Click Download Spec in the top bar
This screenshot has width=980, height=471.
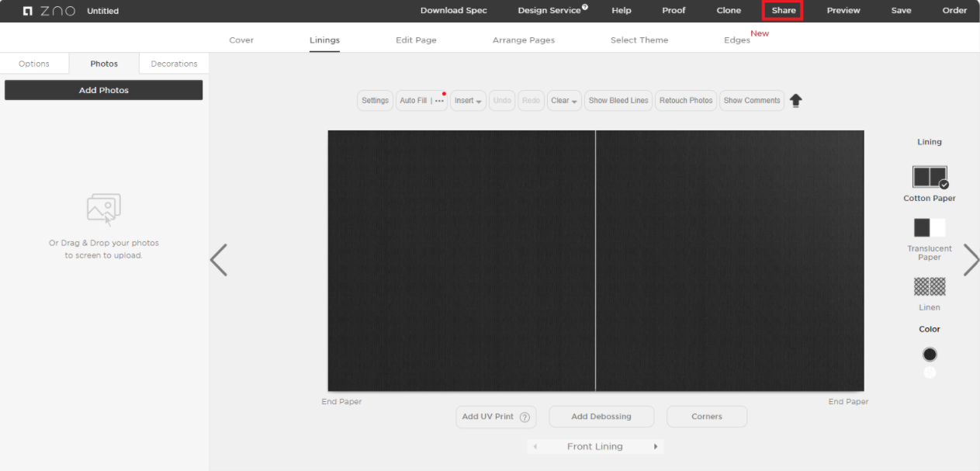454,11
